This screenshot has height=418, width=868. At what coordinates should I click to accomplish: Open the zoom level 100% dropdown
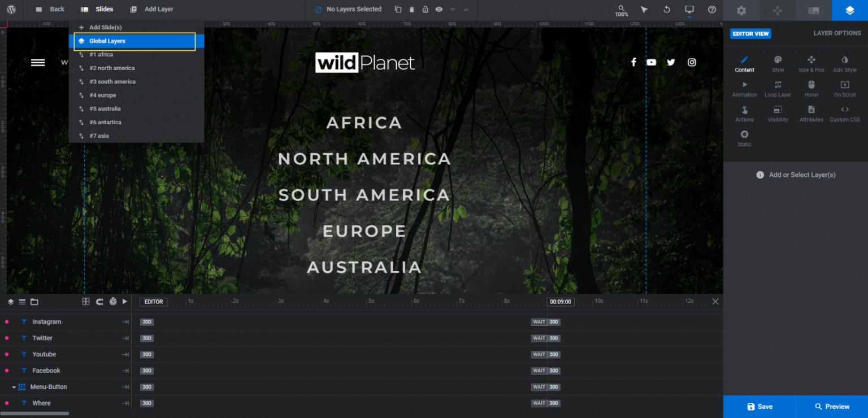620,10
